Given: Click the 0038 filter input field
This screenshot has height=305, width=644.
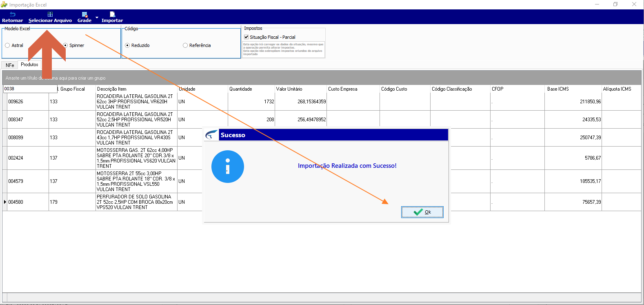Looking at the screenshot, I should click(x=30, y=89).
